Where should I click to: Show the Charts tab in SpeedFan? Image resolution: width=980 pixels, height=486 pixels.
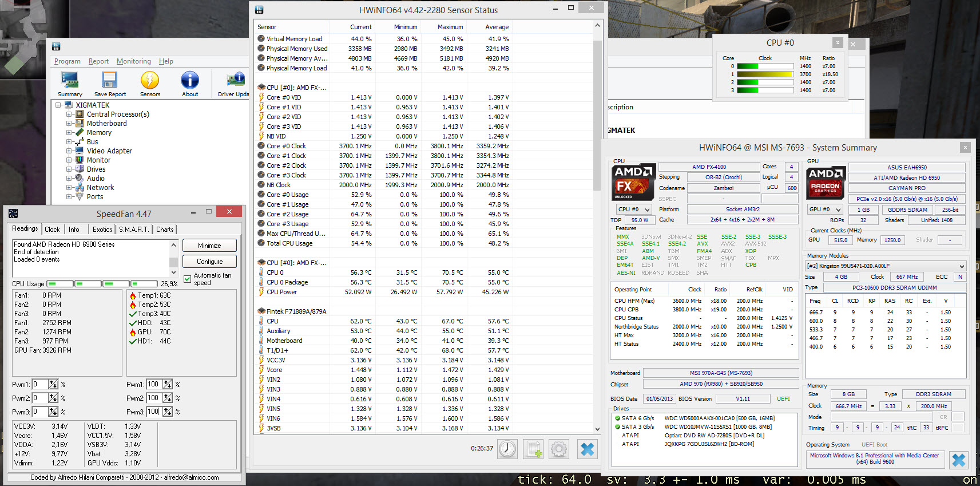[x=165, y=230]
